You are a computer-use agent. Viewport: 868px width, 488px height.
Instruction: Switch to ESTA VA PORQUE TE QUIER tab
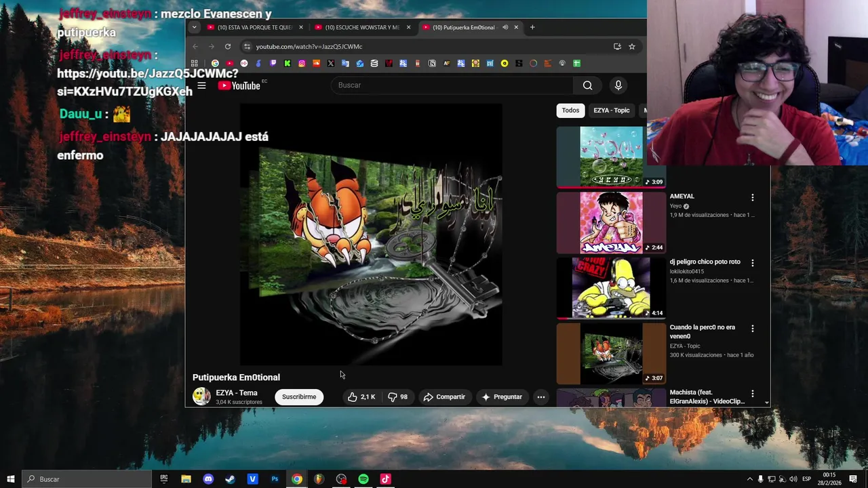pyautogui.click(x=256, y=27)
